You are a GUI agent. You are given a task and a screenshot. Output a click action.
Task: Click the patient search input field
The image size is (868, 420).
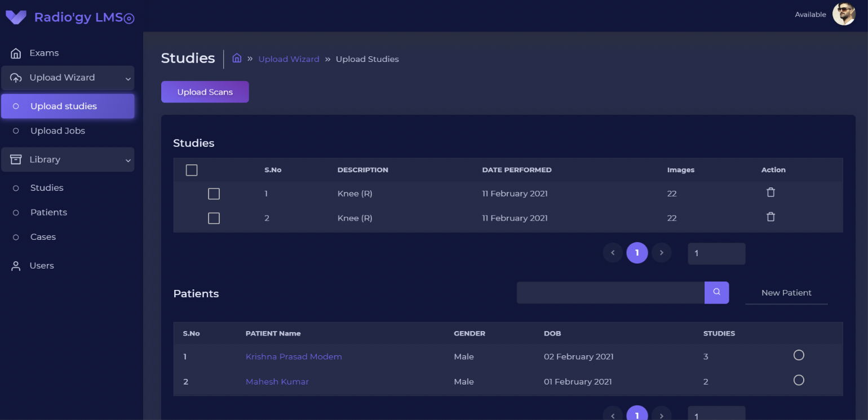[610, 293]
